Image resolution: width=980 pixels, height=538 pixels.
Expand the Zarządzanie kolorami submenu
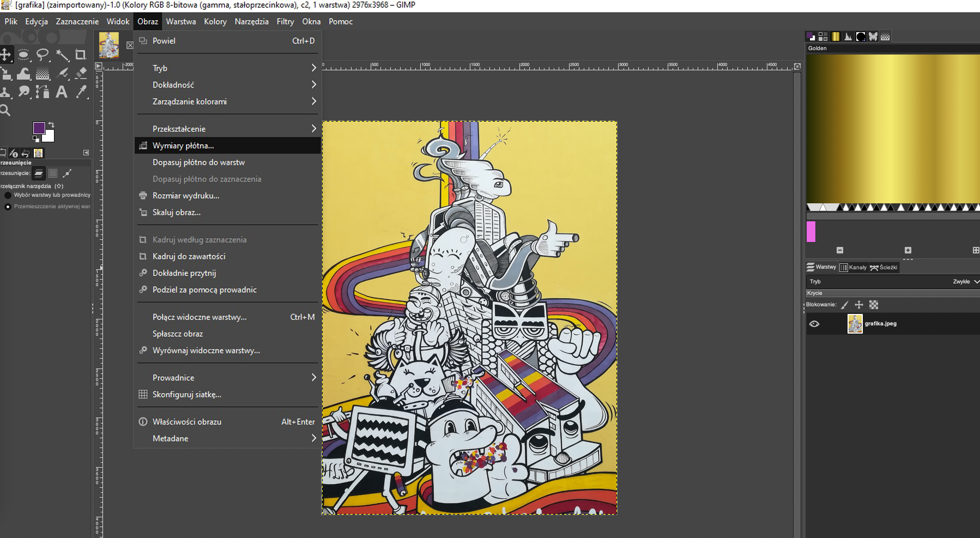(x=228, y=101)
